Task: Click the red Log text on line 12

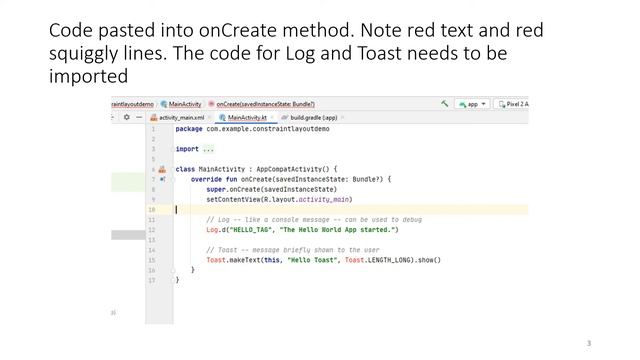Action: click(x=212, y=230)
